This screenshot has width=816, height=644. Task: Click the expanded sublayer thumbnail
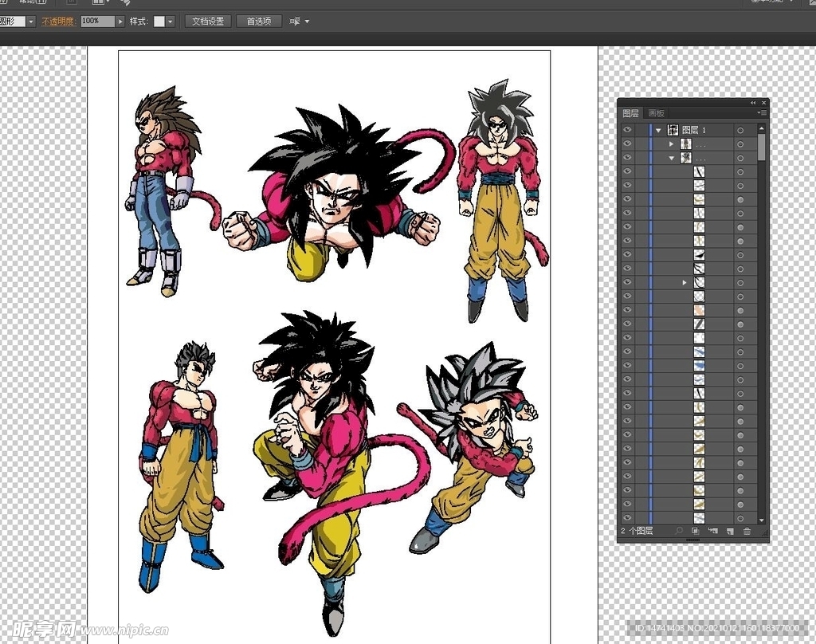pyautogui.click(x=686, y=157)
